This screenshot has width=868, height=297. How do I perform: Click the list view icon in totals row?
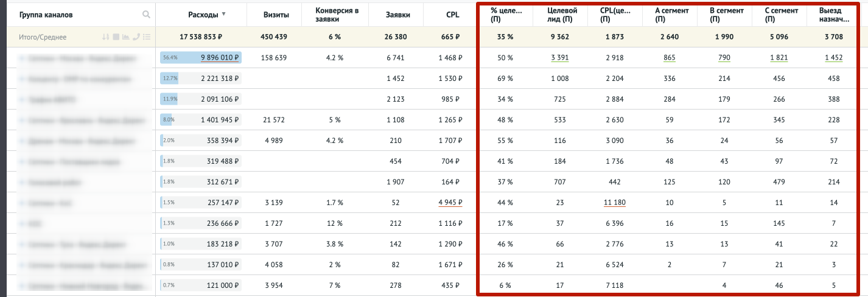point(146,37)
